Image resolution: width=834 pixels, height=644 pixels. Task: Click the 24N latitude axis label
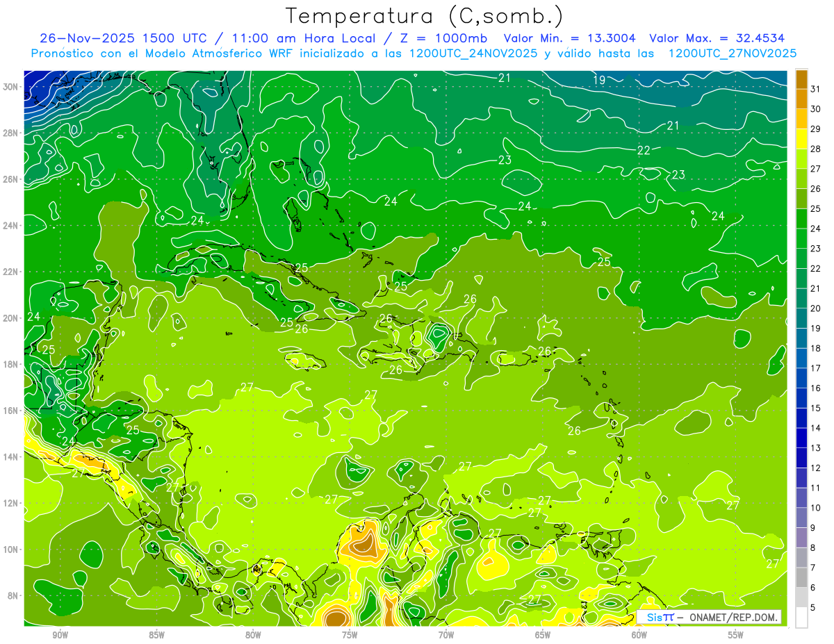pos(11,226)
